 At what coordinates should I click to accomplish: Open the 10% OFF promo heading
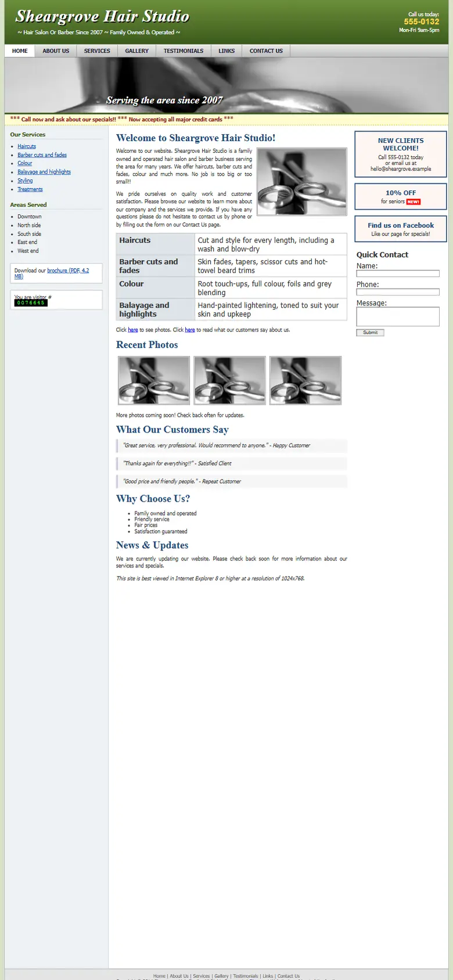coord(401,193)
